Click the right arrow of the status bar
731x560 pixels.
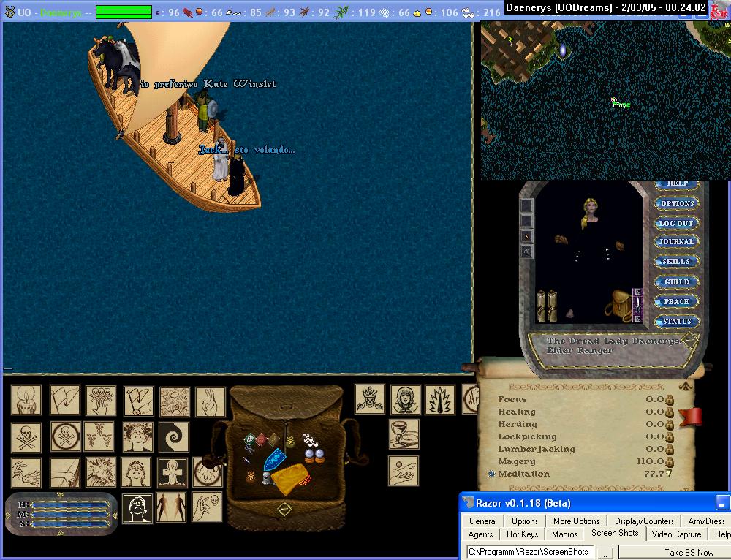pos(115,515)
